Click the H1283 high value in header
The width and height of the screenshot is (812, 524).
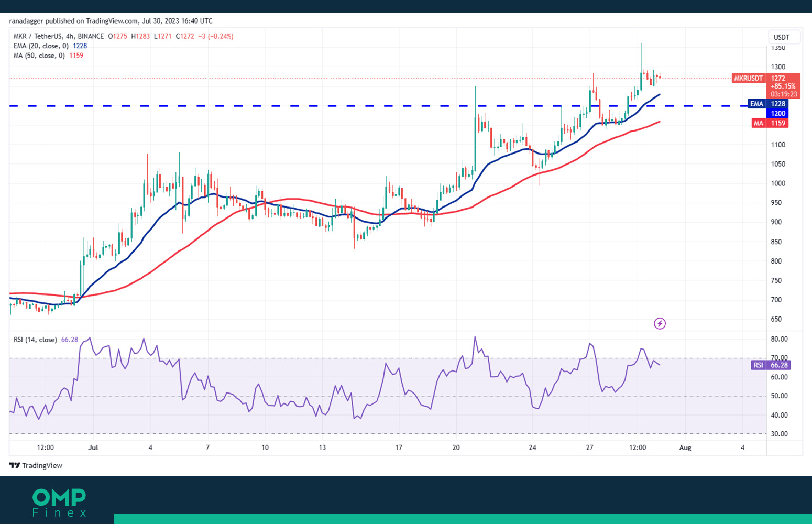(140, 36)
